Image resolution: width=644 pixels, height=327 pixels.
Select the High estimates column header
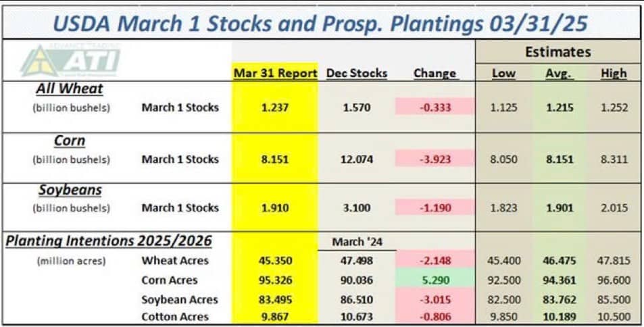pos(613,73)
